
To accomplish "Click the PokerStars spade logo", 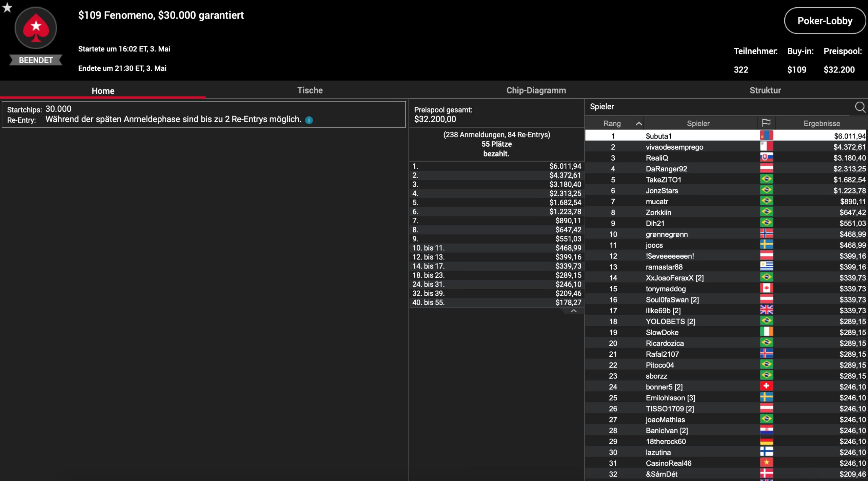I will [36, 28].
